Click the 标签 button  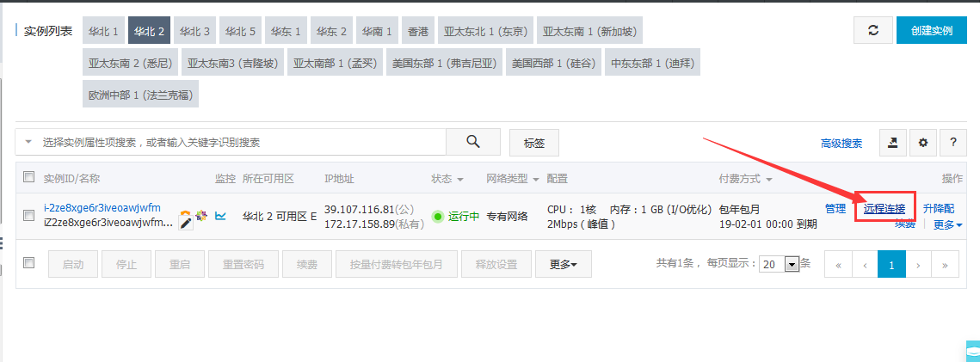(534, 143)
